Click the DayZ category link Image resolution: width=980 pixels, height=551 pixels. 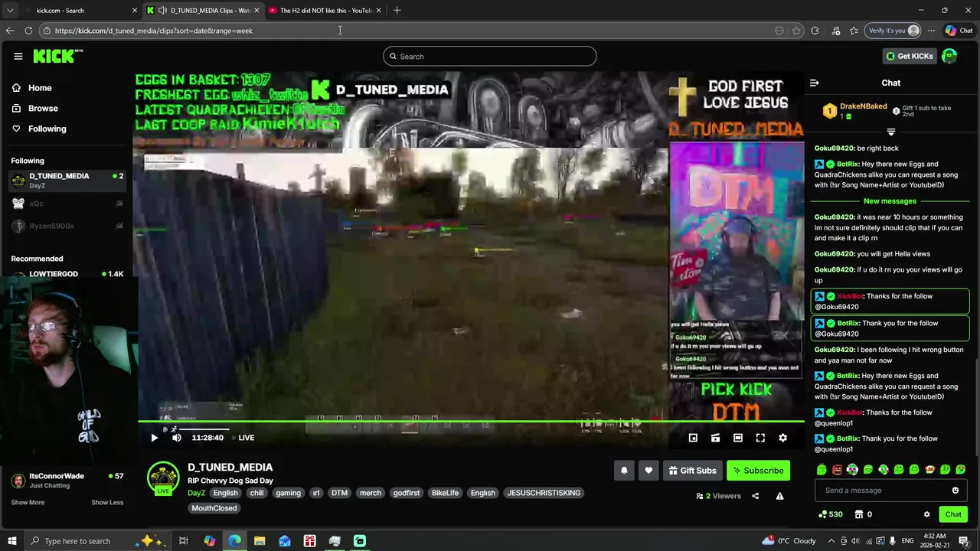tap(196, 493)
